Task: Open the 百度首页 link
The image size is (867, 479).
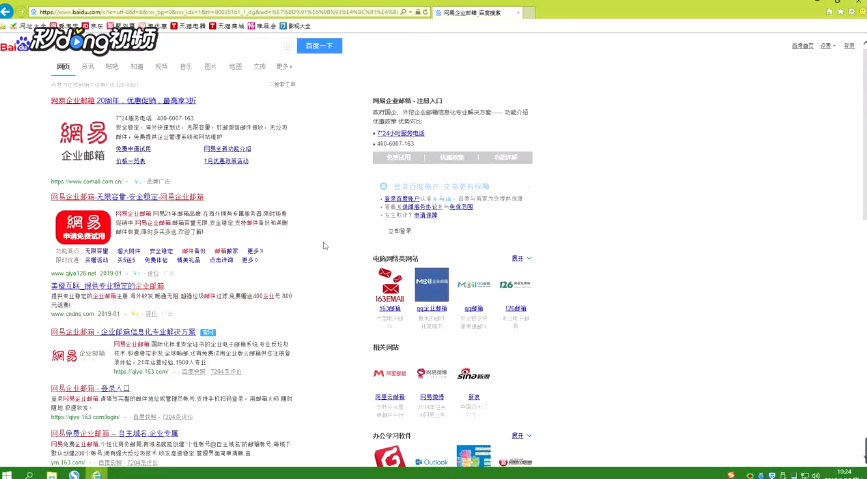Action: click(802, 46)
